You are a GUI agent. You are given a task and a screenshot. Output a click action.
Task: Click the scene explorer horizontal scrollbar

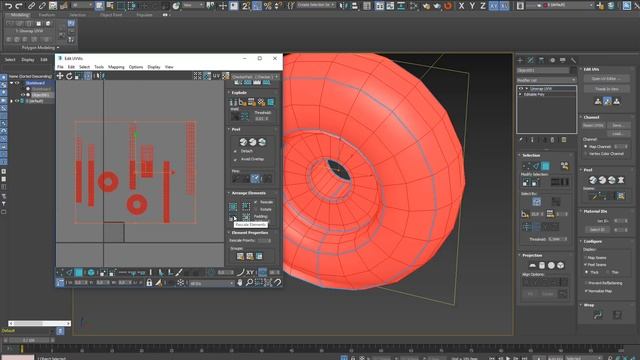click(40, 323)
